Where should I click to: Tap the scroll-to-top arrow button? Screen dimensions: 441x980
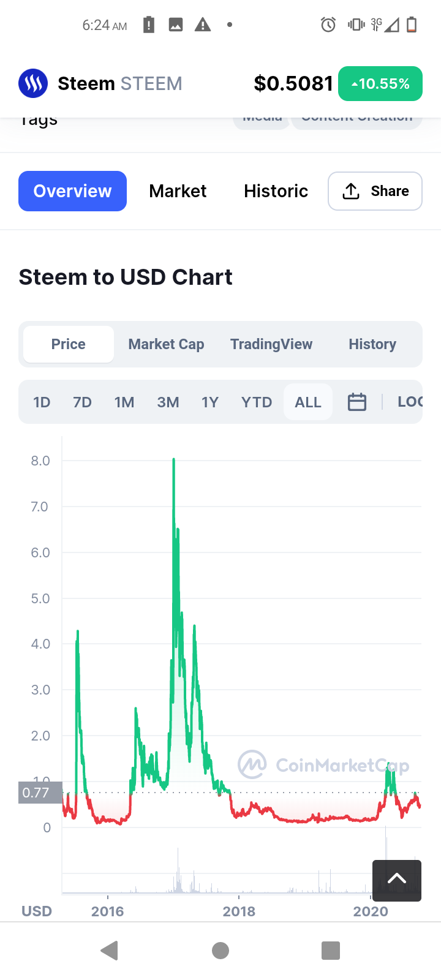(396, 880)
